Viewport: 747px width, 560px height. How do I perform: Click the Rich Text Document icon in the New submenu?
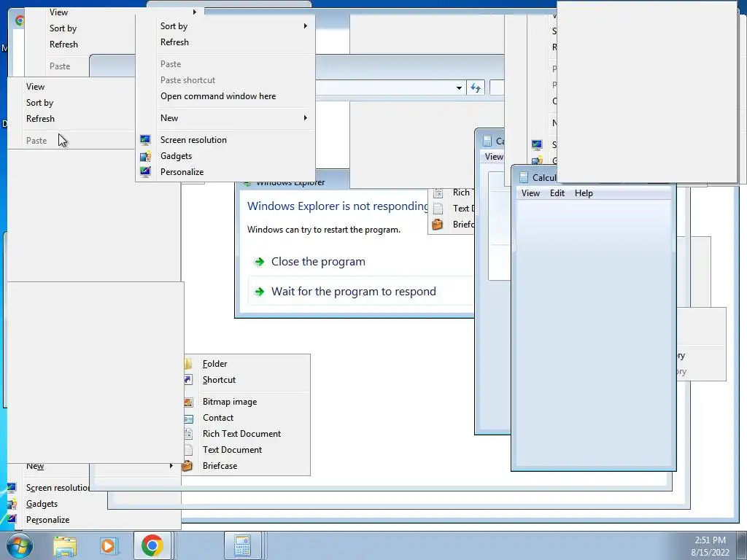click(189, 434)
